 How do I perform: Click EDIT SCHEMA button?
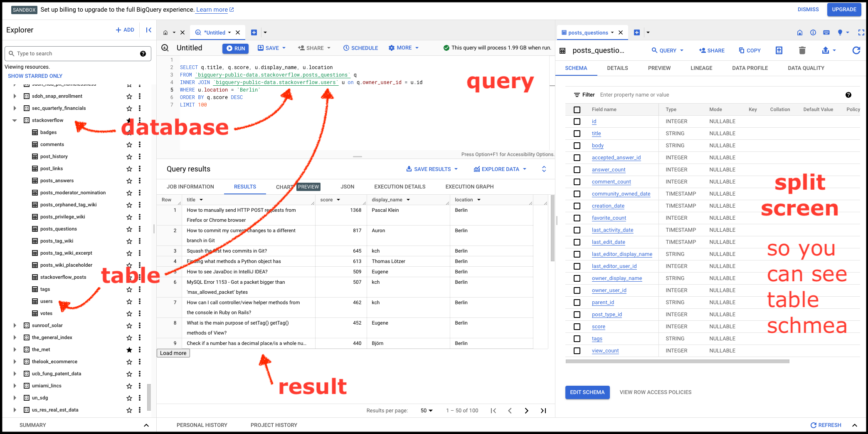(587, 393)
